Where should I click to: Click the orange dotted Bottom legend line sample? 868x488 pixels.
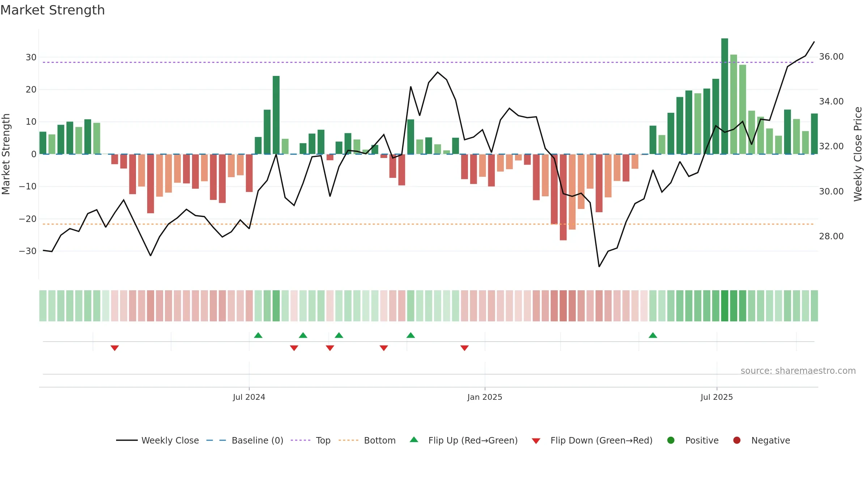348,440
